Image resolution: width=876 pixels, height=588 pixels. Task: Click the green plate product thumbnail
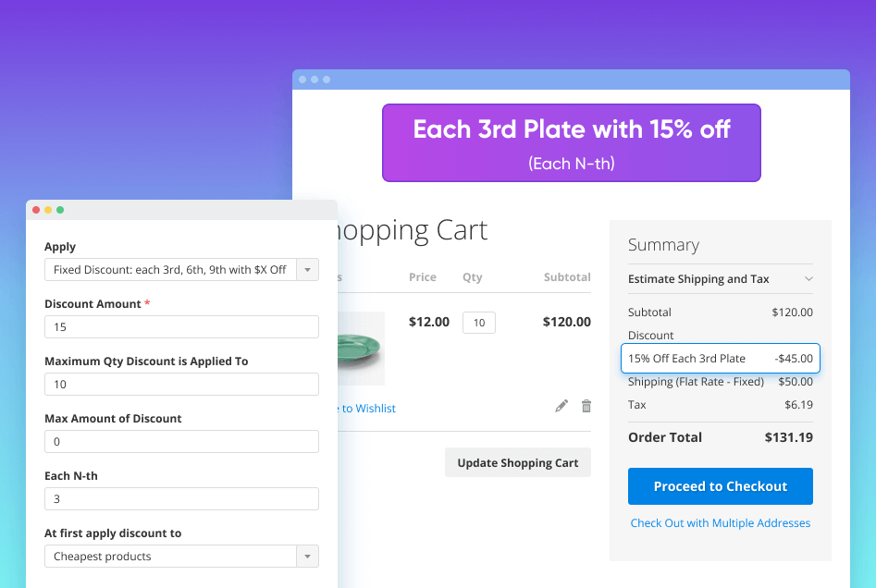(361, 348)
